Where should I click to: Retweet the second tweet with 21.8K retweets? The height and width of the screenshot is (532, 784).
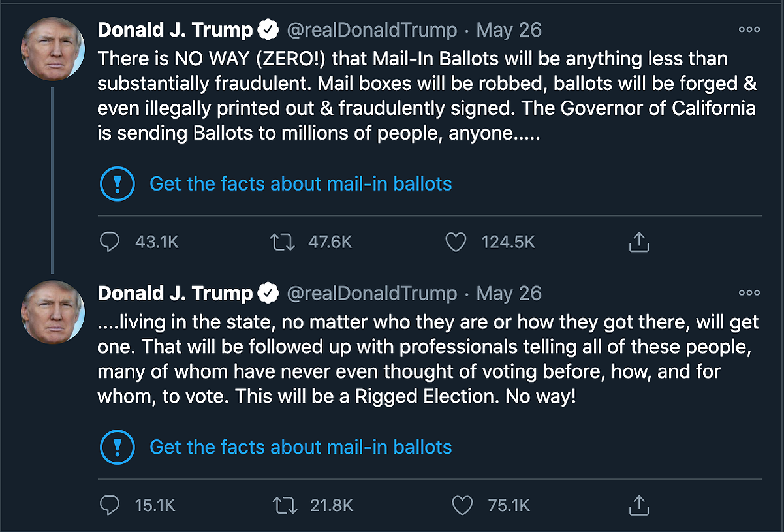coord(283,505)
